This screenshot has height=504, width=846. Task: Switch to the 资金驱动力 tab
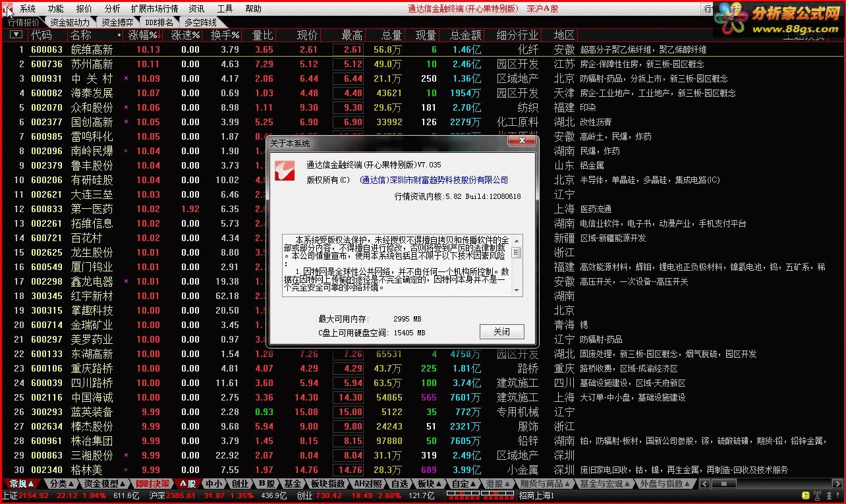click(69, 22)
